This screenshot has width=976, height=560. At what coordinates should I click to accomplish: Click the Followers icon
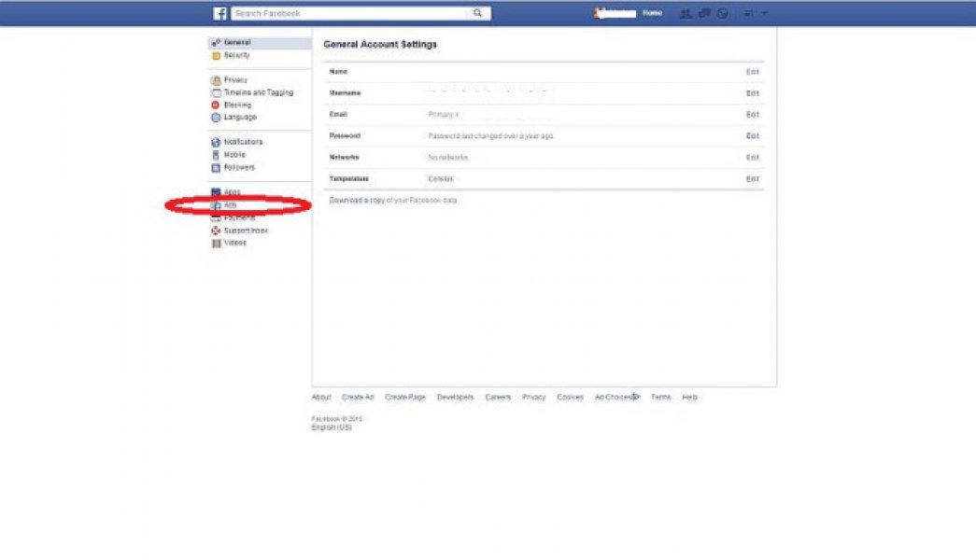(216, 167)
